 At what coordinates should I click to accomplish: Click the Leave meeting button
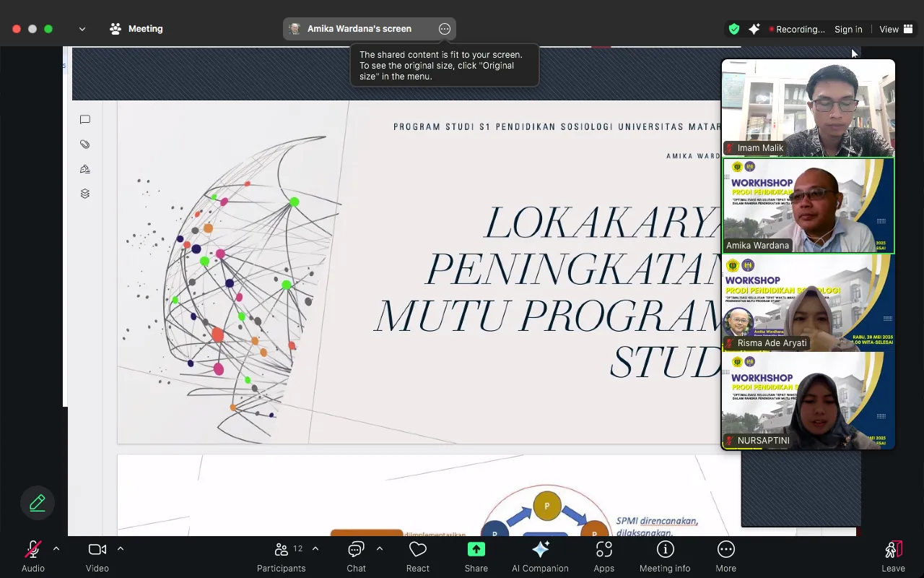click(x=893, y=556)
